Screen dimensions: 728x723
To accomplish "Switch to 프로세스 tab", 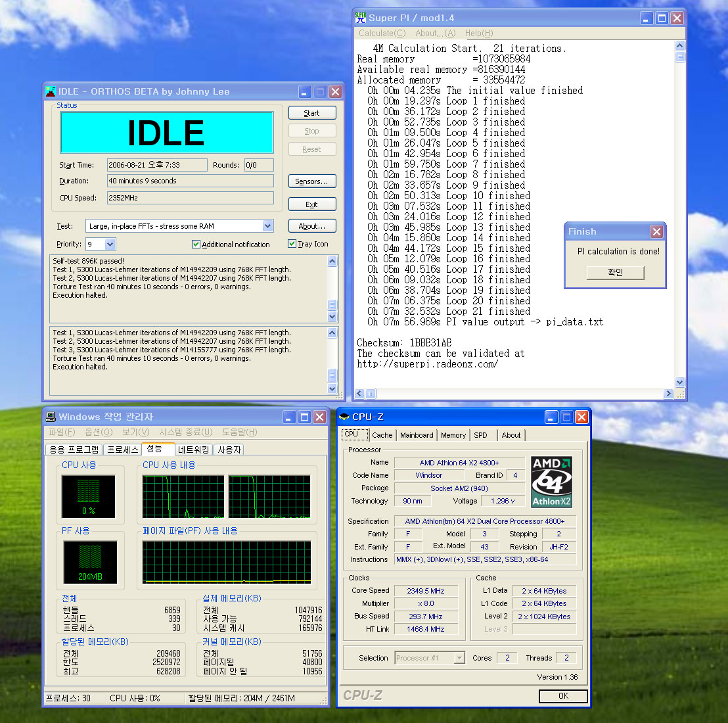I will coord(123,450).
